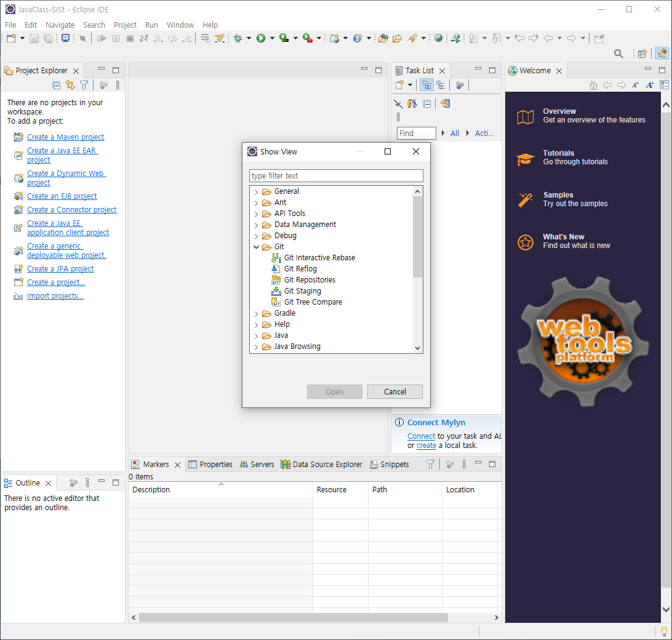
Task: Click the Overview map icon on Welcome page
Action: tap(526, 116)
